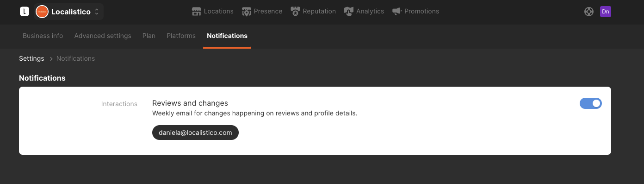Click the daniela@localistico.com email chip
This screenshot has height=184, width=644.
(195, 133)
